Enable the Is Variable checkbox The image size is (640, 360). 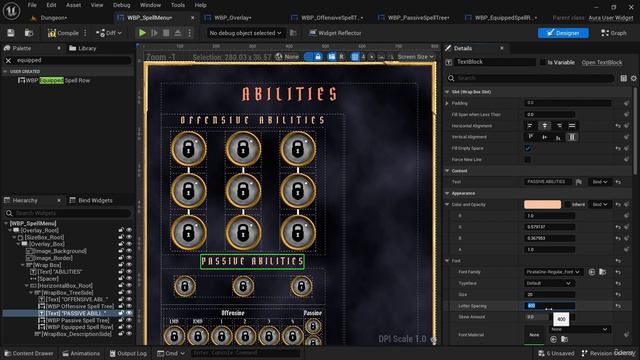pyautogui.click(x=543, y=62)
